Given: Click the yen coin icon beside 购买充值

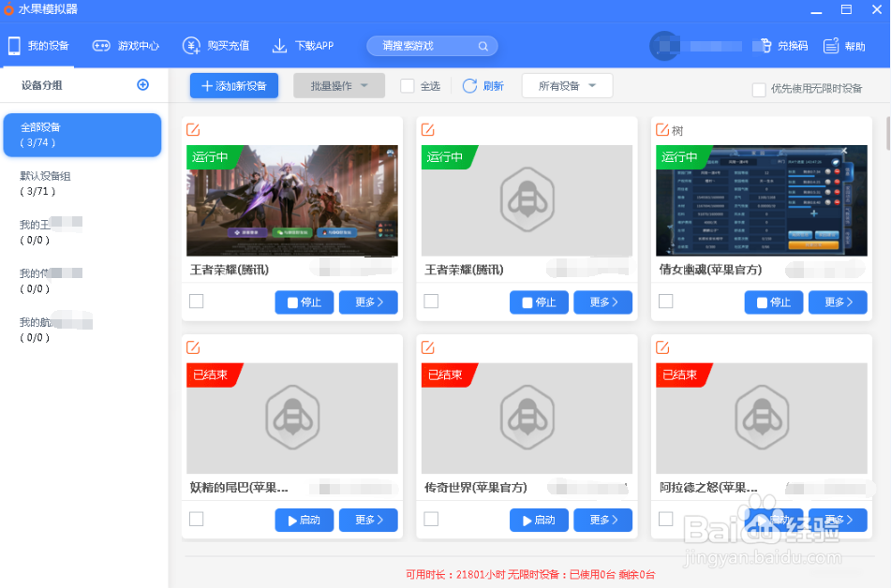Looking at the screenshot, I should coord(191,46).
